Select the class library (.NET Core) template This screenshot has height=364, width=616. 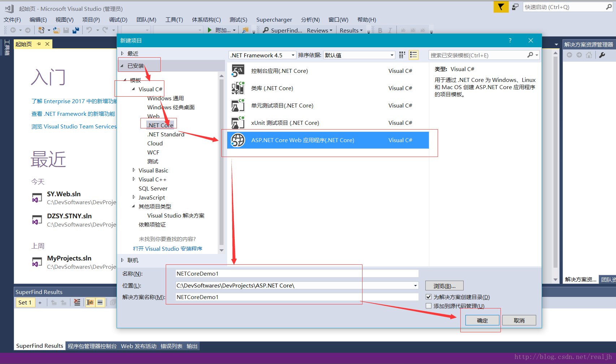[x=328, y=88]
